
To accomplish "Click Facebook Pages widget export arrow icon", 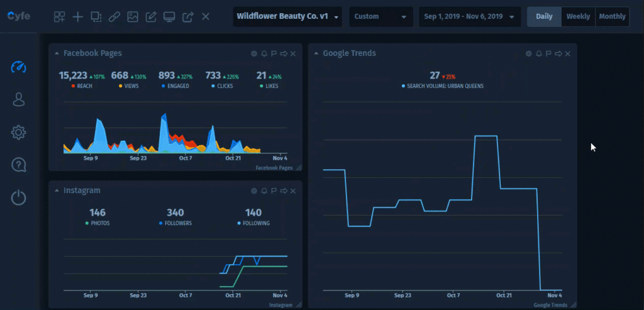I will coord(284,54).
